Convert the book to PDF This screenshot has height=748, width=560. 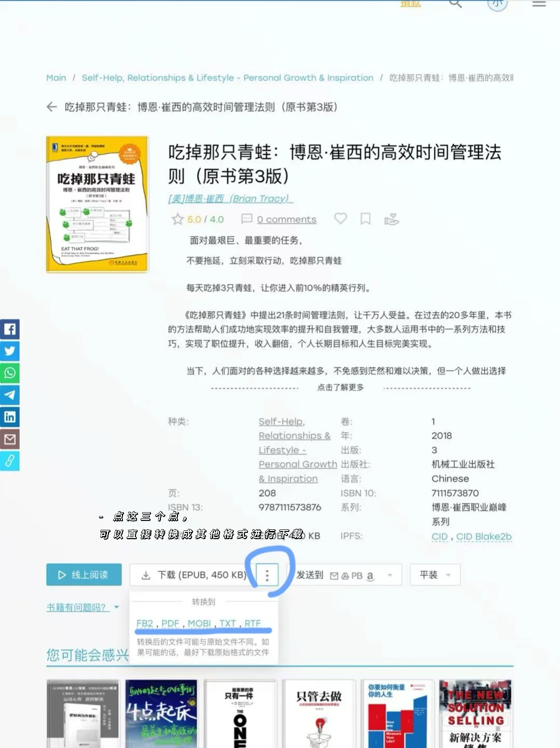pyautogui.click(x=170, y=623)
